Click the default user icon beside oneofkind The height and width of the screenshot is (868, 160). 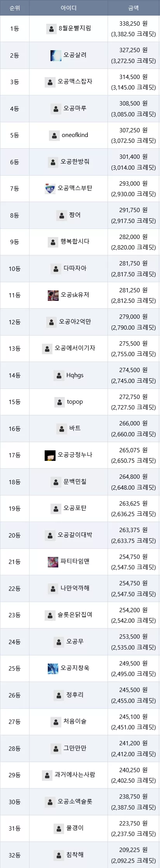pyautogui.click(x=54, y=135)
